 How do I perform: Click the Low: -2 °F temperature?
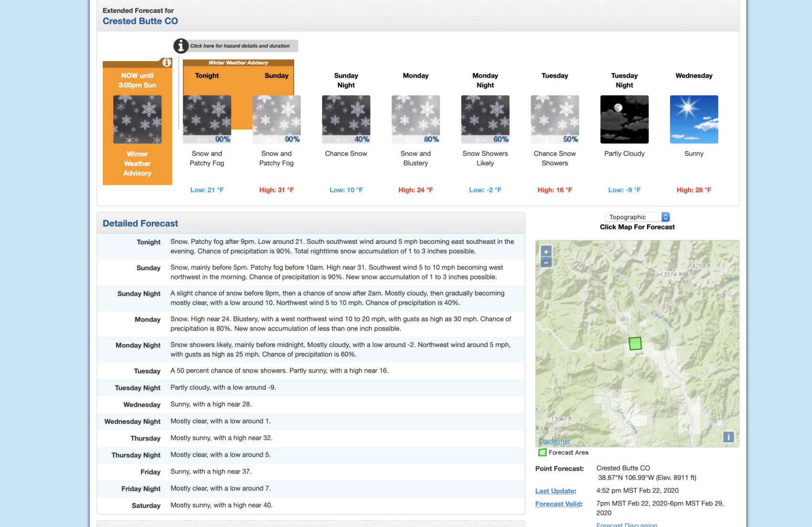point(485,190)
